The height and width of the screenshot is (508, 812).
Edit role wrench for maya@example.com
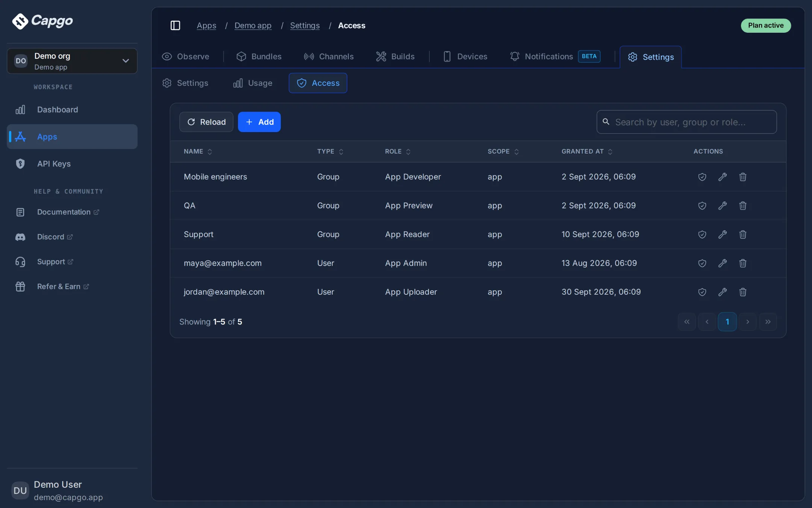point(722,263)
